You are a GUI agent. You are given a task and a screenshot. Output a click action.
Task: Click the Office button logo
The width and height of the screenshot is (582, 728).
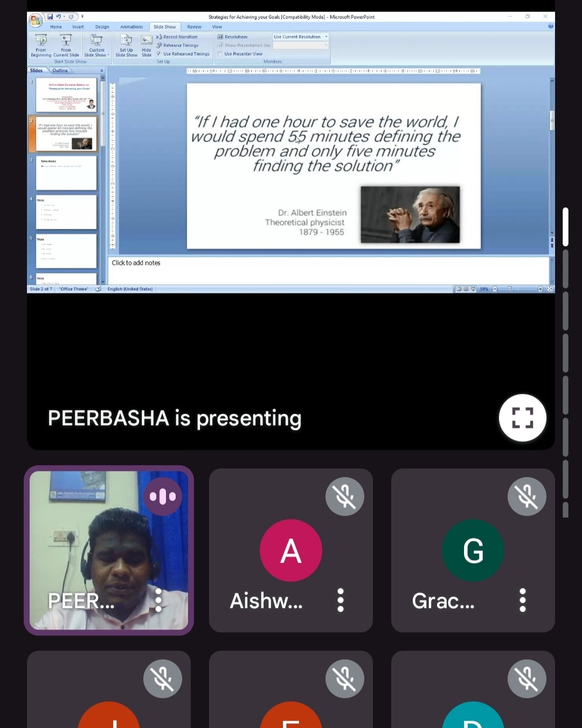point(36,20)
